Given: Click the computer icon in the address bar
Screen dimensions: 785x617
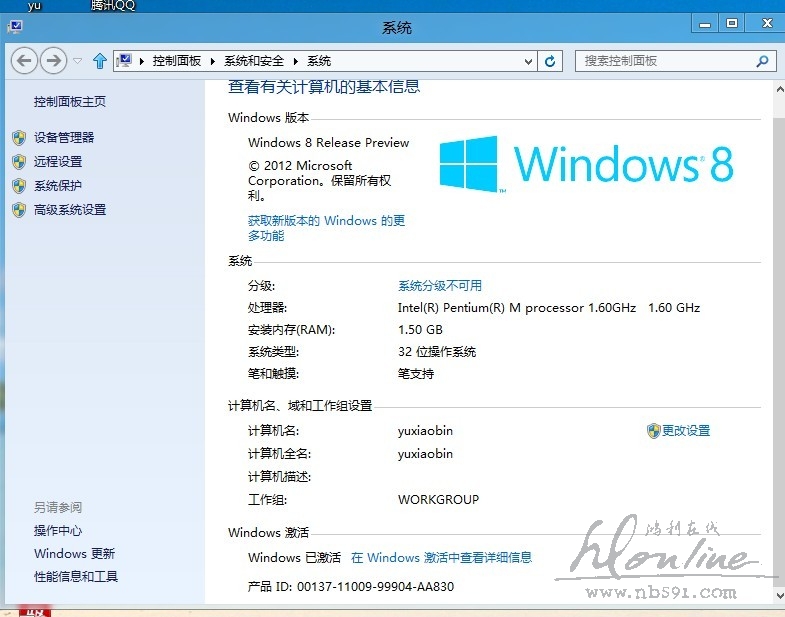Looking at the screenshot, I should 124,61.
